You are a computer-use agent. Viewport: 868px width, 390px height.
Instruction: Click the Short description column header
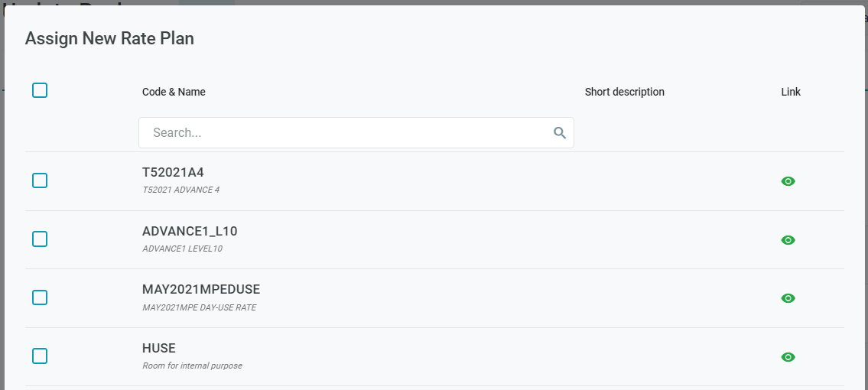tap(624, 92)
